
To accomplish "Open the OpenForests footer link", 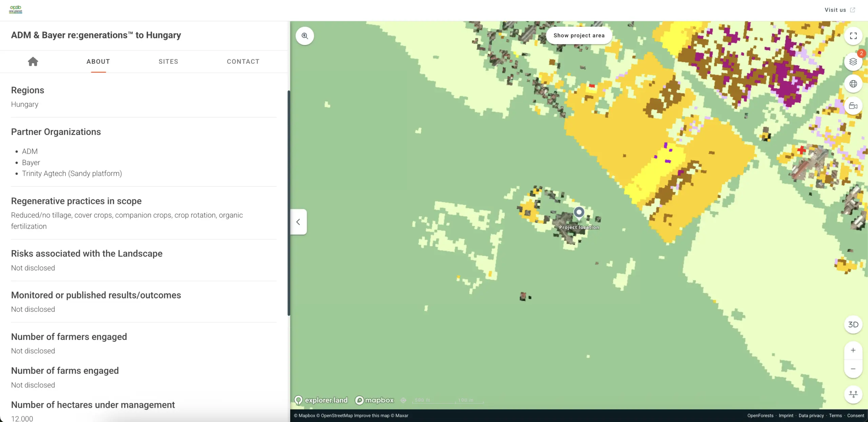I will 760,416.
